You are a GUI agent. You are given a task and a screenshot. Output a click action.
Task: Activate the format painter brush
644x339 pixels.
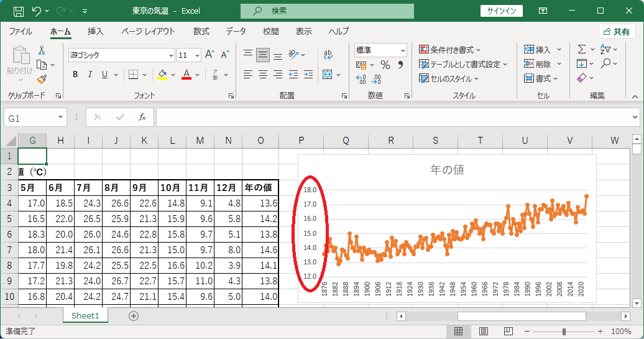(42, 79)
